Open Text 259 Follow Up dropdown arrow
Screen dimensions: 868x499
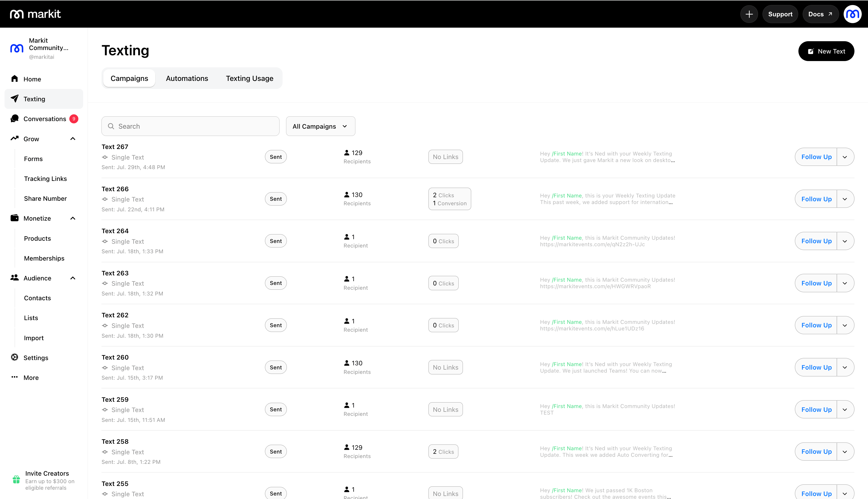tap(845, 410)
